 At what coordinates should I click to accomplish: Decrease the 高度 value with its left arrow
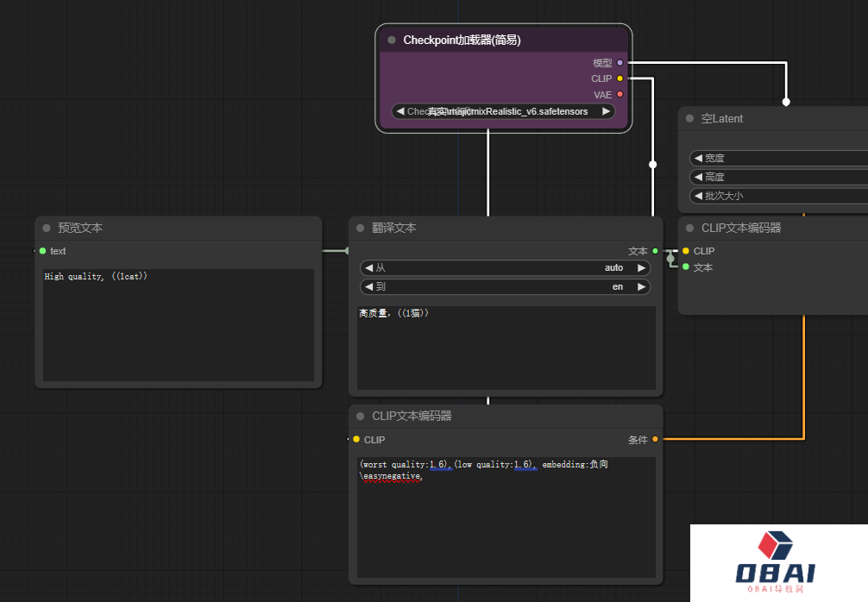tap(698, 177)
